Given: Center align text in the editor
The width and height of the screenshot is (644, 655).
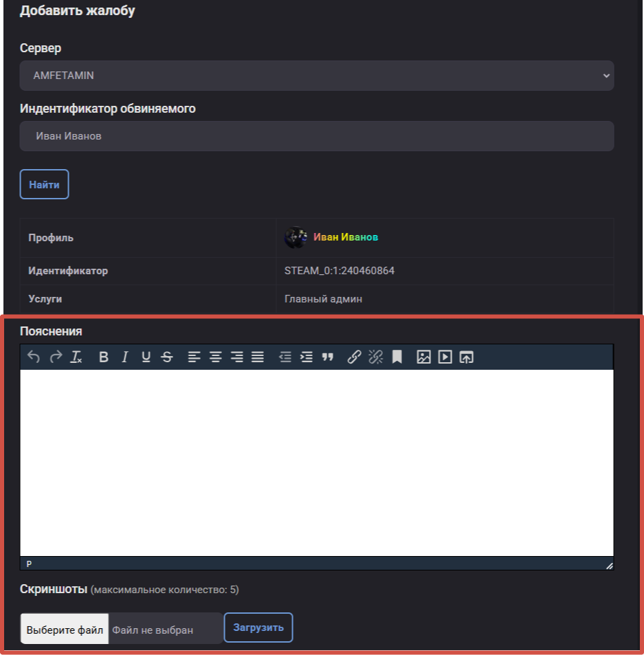Looking at the screenshot, I should (x=216, y=357).
